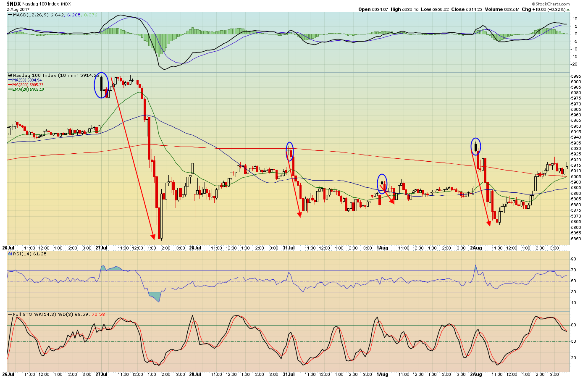Viewport: 588px width, 378px height.
Task: Click the RSI area-chart icon beside RSI(14)
Action: [x=10, y=254]
